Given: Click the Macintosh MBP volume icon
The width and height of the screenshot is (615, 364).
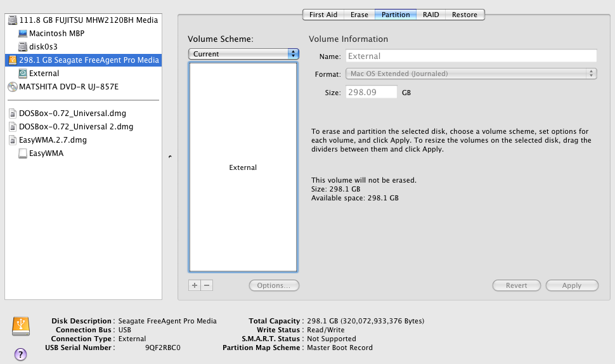Looking at the screenshot, I should click(23, 34).
